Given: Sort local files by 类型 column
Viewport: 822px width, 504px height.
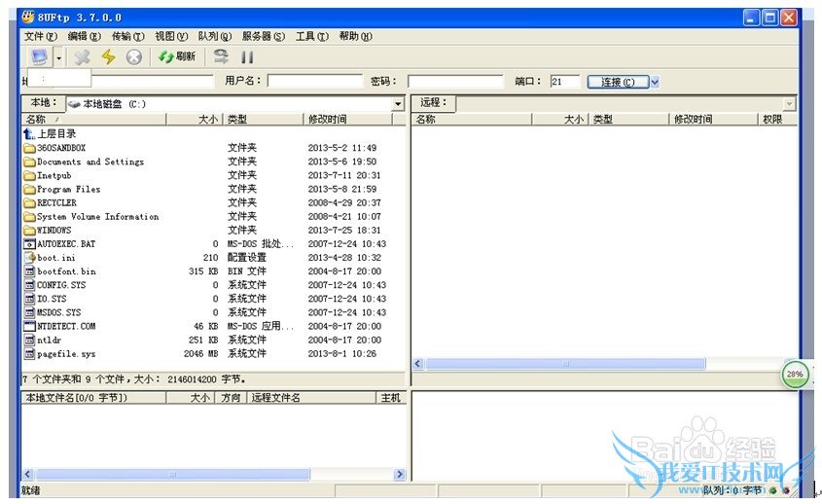Looking at the screenshot, I should coord(264,120).
